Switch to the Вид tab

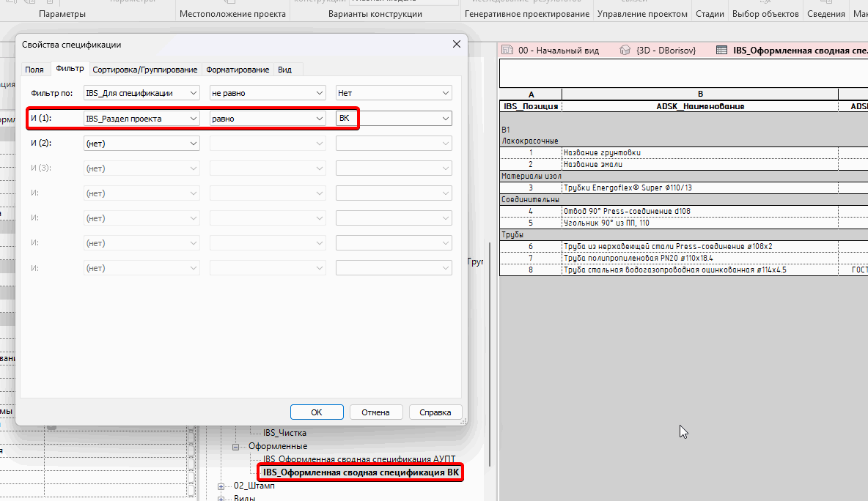[x=284, y=69]
